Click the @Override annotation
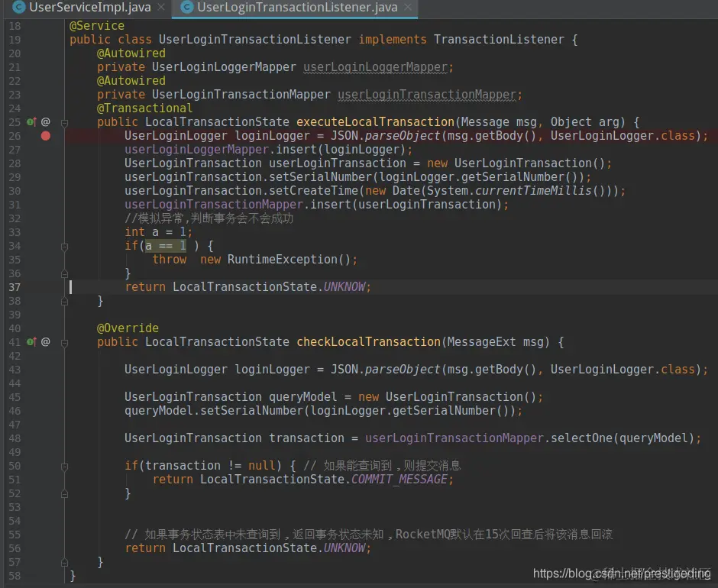 [128, 328]
